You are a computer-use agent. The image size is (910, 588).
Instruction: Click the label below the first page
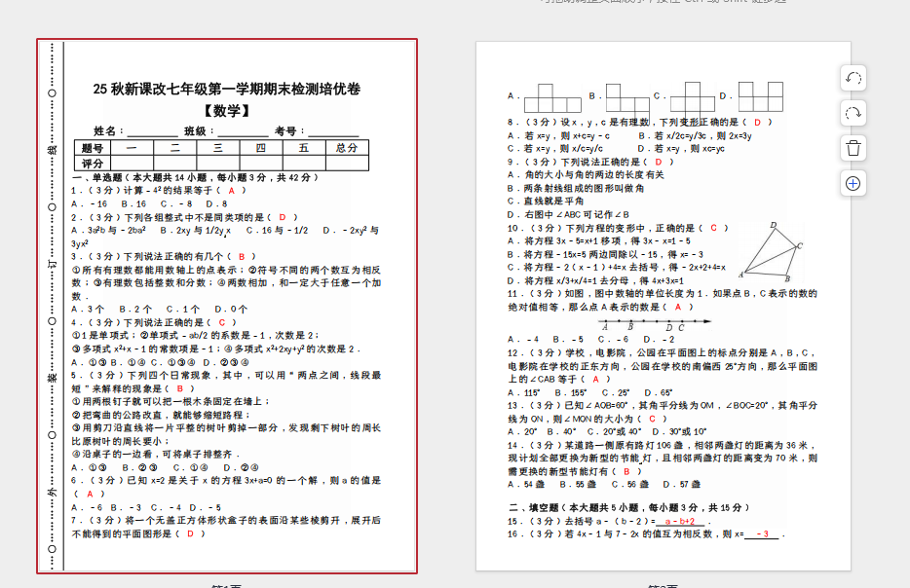(x=227, y=585)
